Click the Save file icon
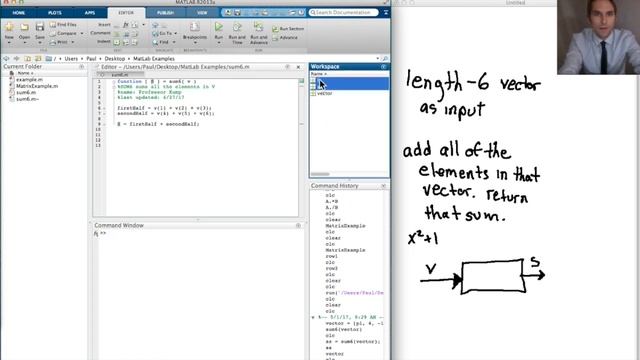This screenshot has height=360, width=640. point(40,27)
